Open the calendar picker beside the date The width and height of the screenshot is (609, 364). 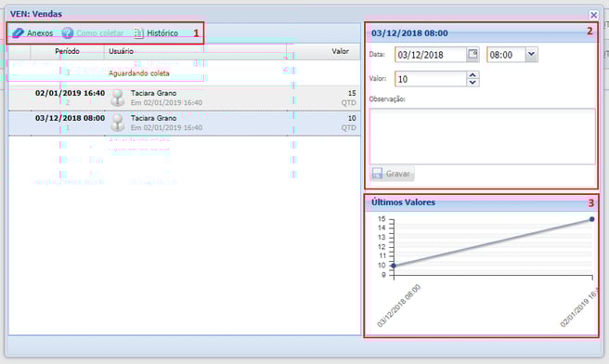pos(473,55)
